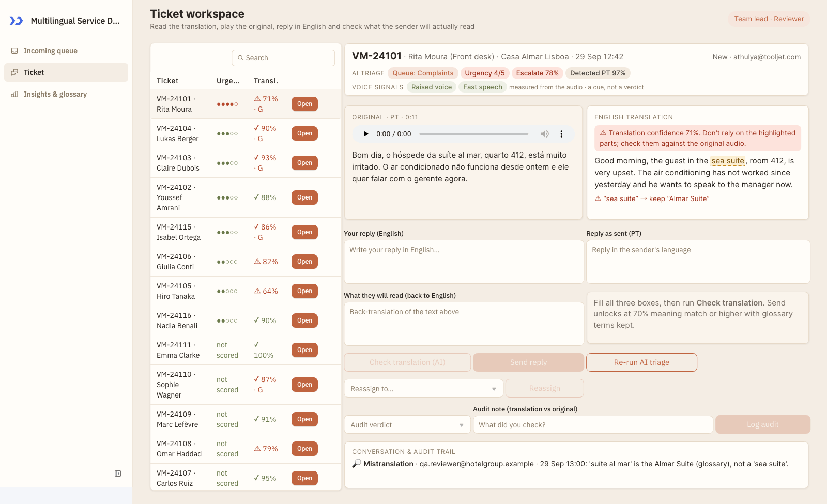The image size is (827, 504).
Task: Collapse the sidebar with the panel icon
Action: [118, 474]
